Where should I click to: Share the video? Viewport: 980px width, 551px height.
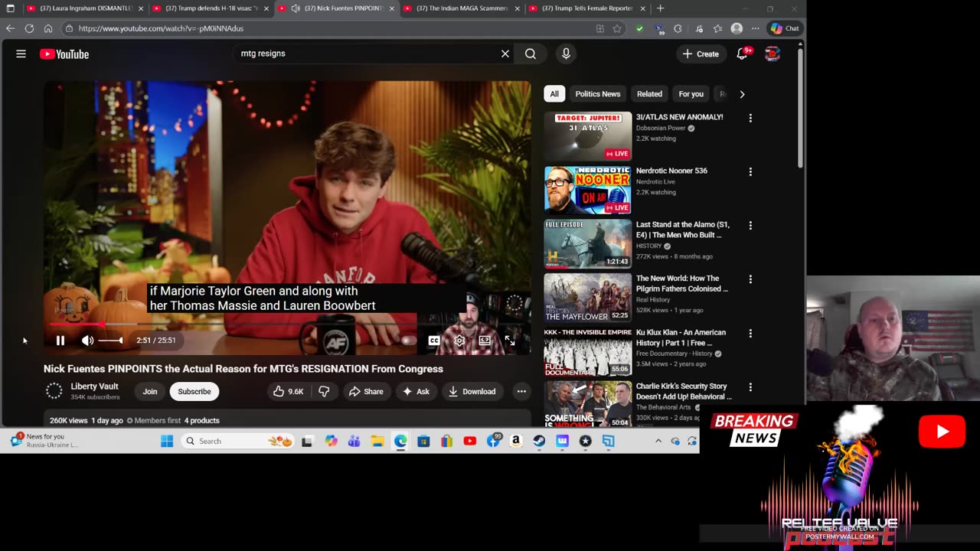(x=366, y=392)
